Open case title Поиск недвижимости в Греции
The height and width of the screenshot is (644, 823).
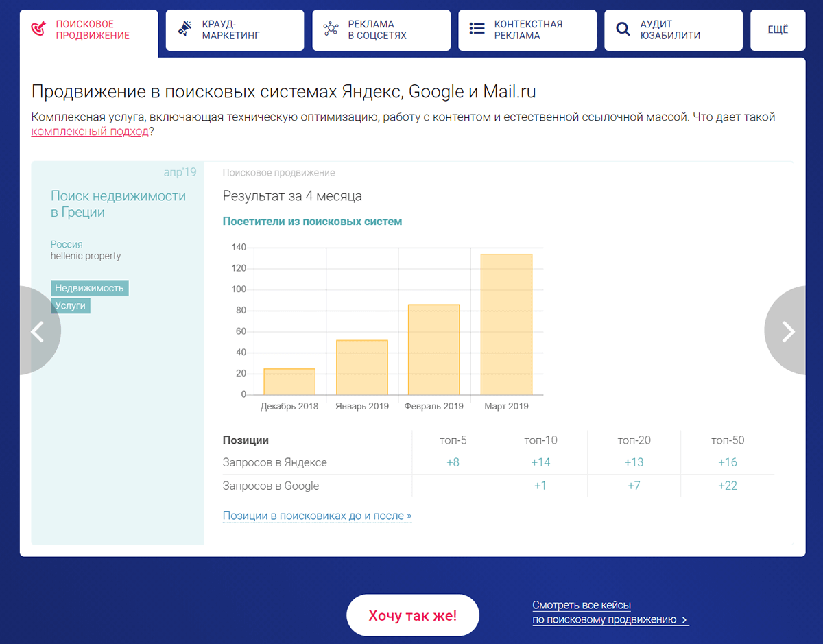click(118, 204)
